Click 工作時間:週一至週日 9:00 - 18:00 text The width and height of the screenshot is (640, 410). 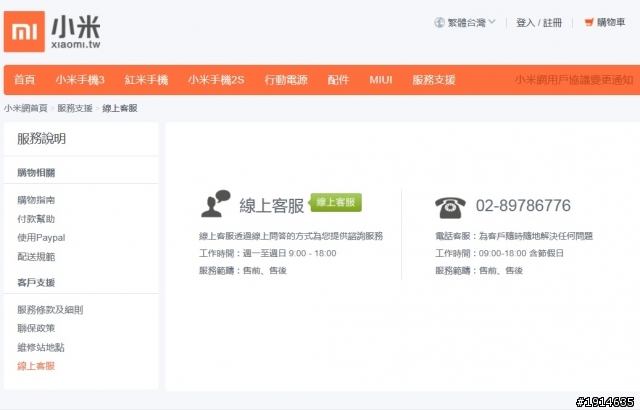tap(267, 253)
